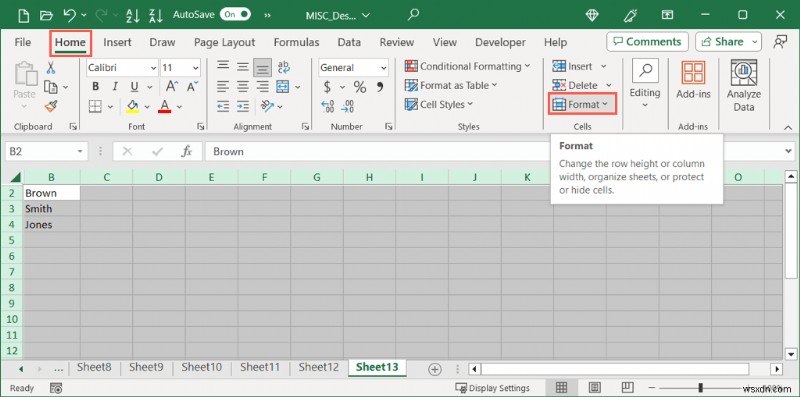Image resolution: width=800 pixels, height=397 pixels.
Task: Increase font size with larger A
Action: pos(172,87)
